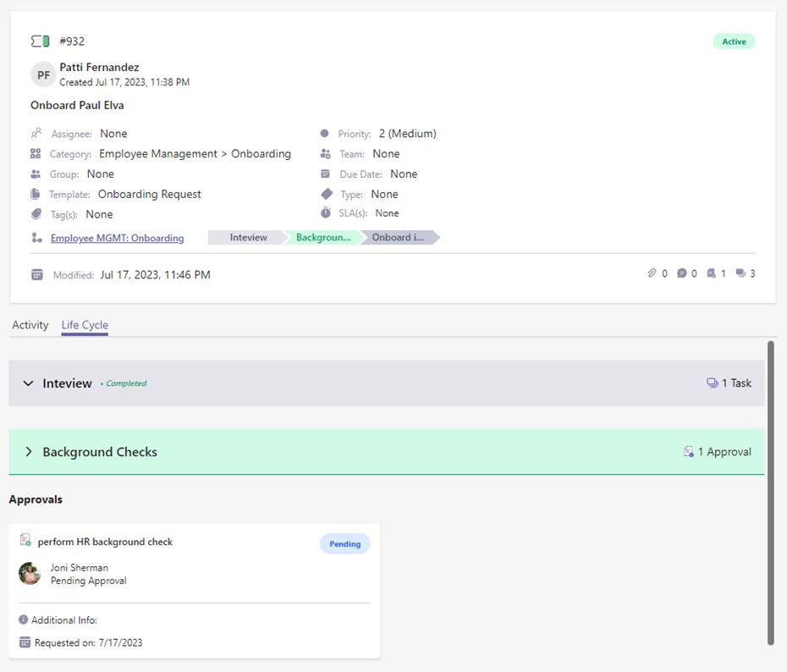The height and width of the screenshot is (672, 787).
Task: Click the ticket icon beside #932
Action: pos(40,41)
